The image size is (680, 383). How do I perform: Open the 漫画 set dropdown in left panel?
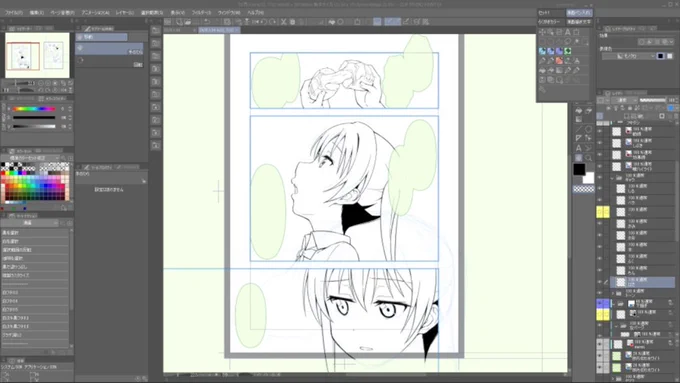click(x=30, y=223)
